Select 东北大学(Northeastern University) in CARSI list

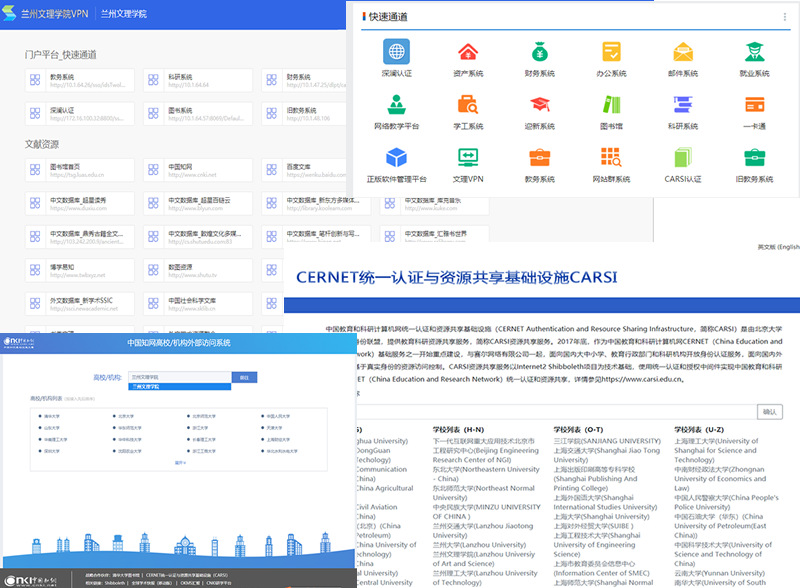pyautogui.click(x=486, y=474)
